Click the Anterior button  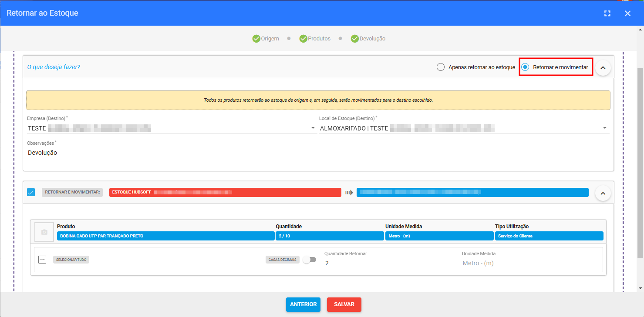point(303,304)
